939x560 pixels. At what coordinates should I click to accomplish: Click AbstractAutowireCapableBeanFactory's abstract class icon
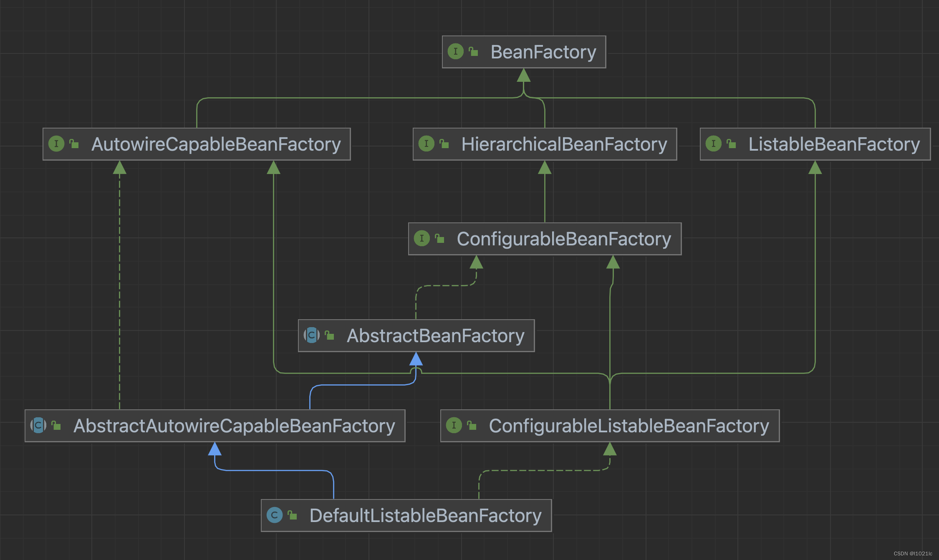click(38, 426)
